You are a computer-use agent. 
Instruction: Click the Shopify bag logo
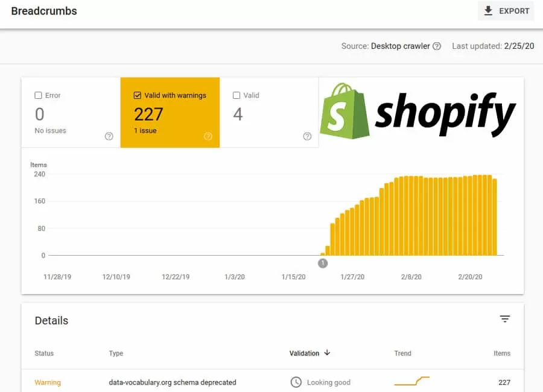point(345,111)
